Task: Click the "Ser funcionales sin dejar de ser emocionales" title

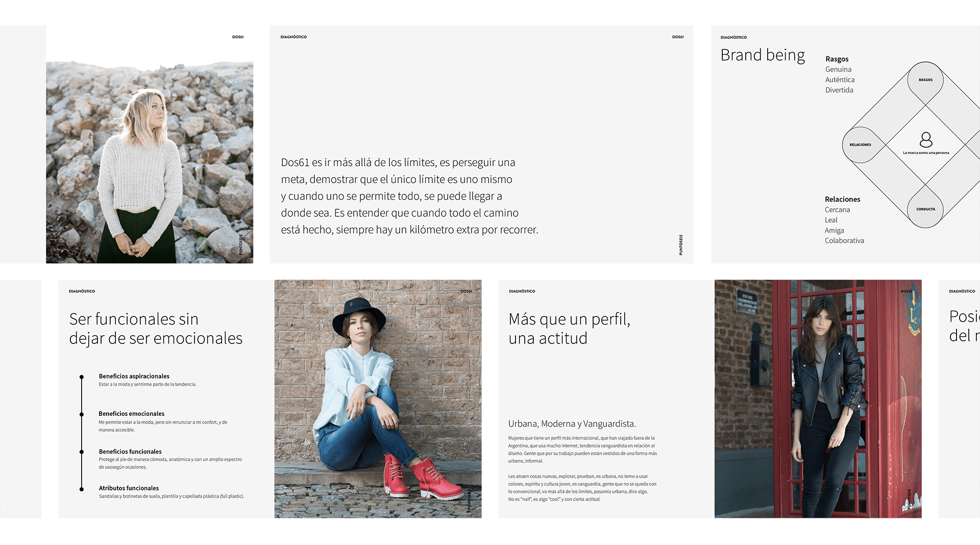Action: coord(156,329)
